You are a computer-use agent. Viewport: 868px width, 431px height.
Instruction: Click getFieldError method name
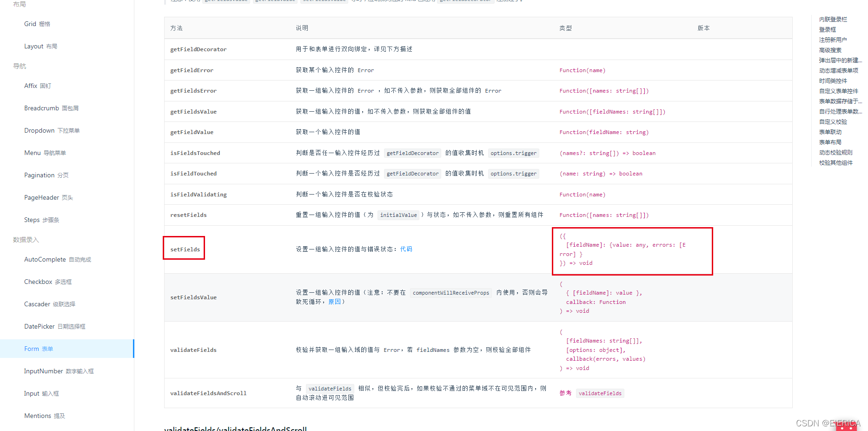tap(192, 70)
